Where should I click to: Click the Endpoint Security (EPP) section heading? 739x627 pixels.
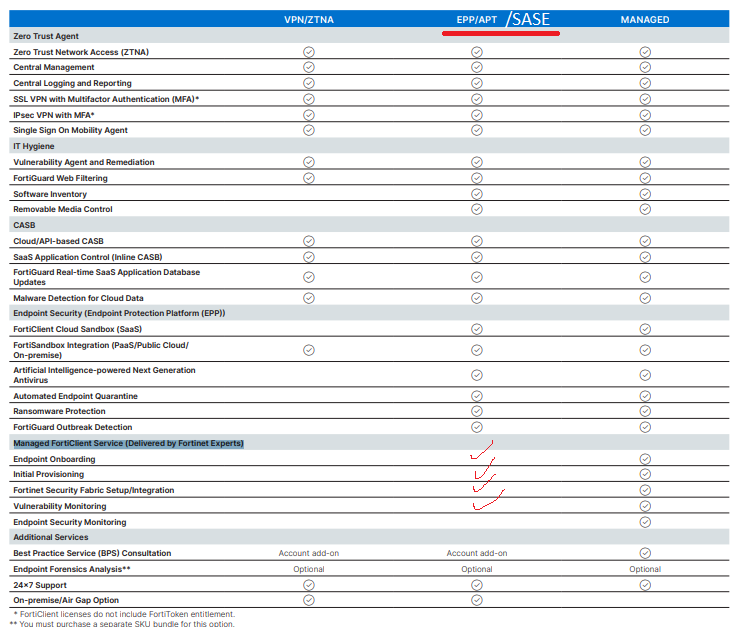click(x=119, y=313)
